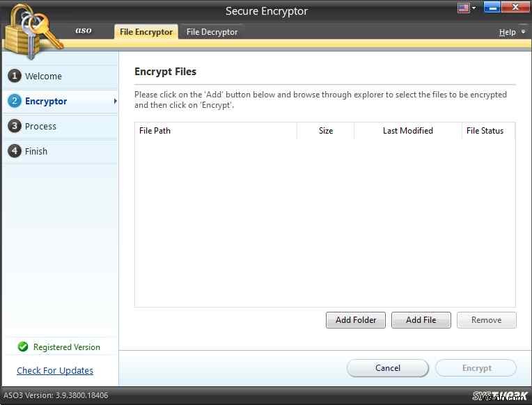Click the step 3 number icon

(x=14, y=126)
